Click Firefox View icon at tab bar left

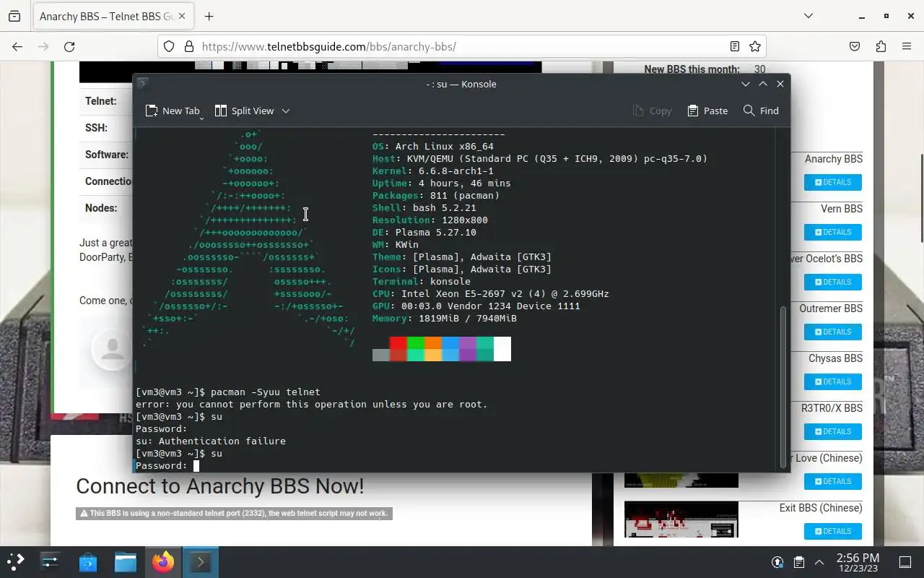click(x=14, y=16)
